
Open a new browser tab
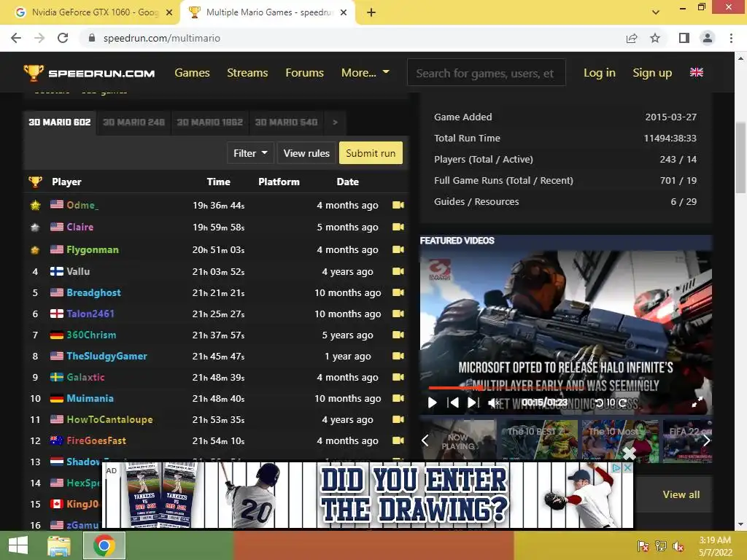[371, 13]
